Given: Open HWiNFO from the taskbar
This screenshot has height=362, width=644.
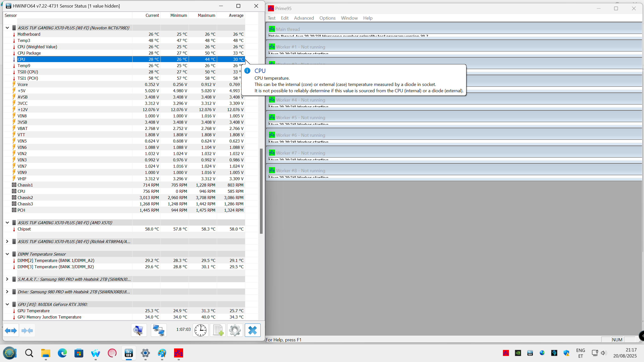Looking at the screenshot, I should 129,353.
